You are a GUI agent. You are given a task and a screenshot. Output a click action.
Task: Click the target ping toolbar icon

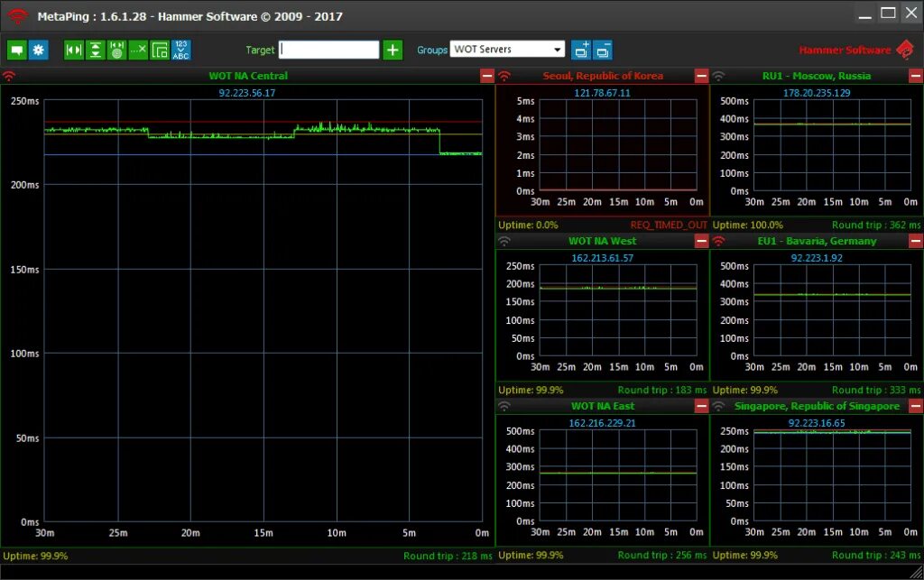[x=116, y=50]
